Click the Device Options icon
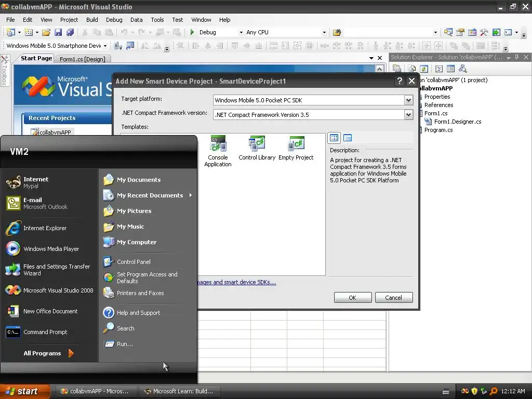The height and width of the screenshot is (399, 532). point(130,46)
